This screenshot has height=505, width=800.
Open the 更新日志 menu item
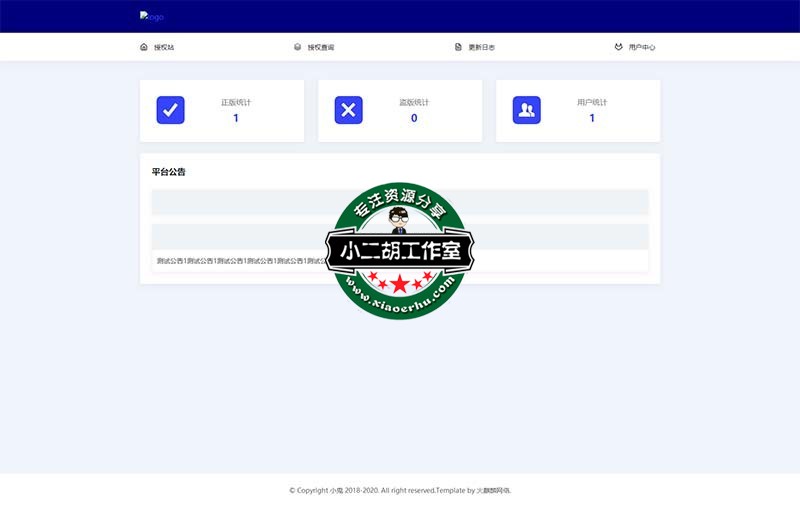coord(481,47)
